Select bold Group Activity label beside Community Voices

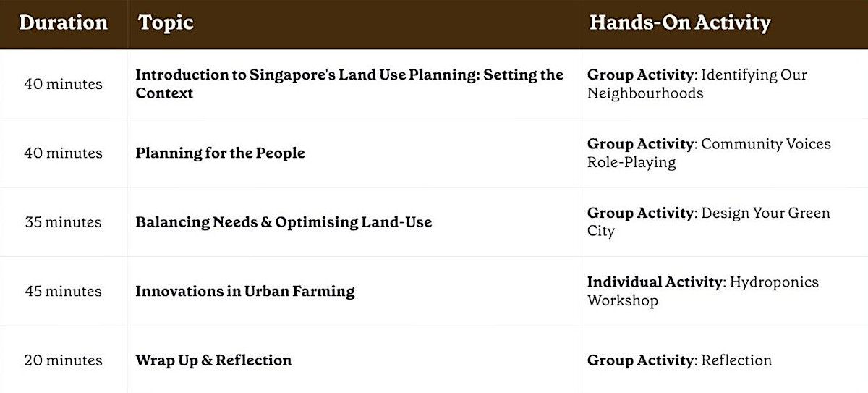640,144
